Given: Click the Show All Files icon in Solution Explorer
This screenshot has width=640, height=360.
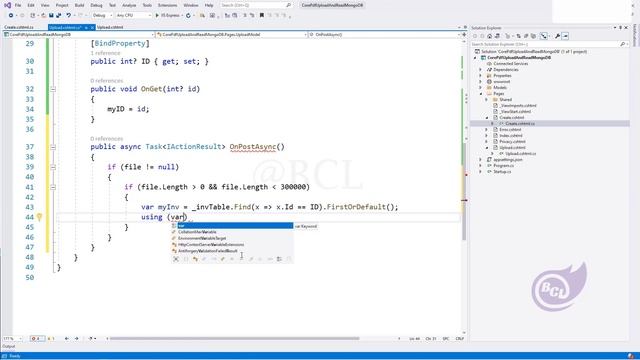Looking at the screenshot, I should pos(533,36).
